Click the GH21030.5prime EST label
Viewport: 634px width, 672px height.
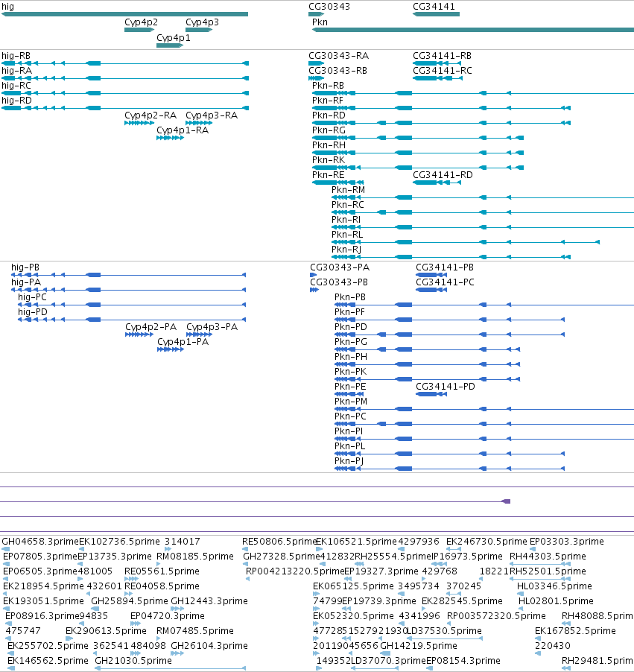[133, 660]
